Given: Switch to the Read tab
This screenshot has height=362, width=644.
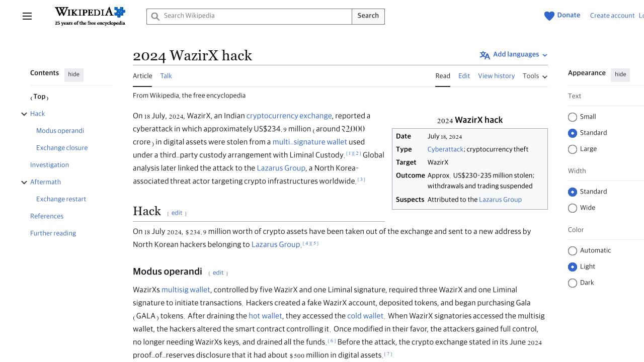Looking at the screenshot, I should click(443, 76).
